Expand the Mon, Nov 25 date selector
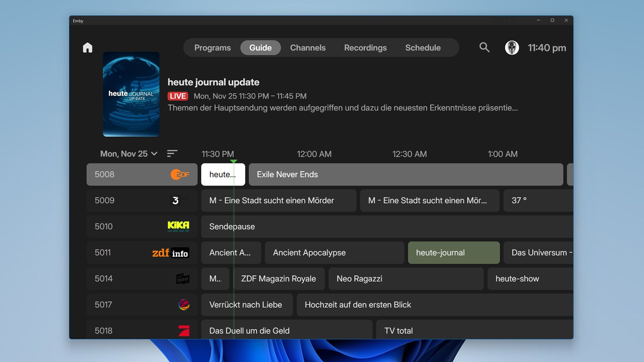Image resolution: width=644 pixels, height=362 pixels. 128,154
